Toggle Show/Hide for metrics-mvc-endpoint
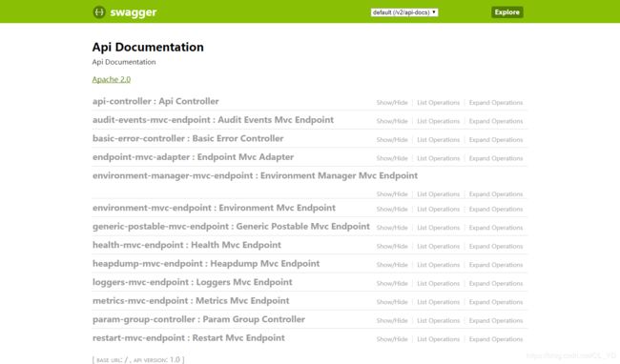This screenshot has height=364, width=620. 392,302
